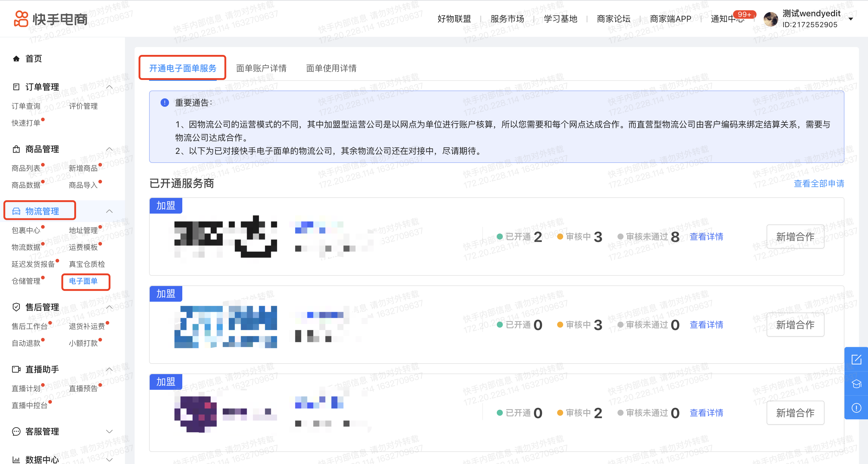Screen dimensions: 868x464
Task: Open 好物联盟 in top navigation
Action: [454, 19]
